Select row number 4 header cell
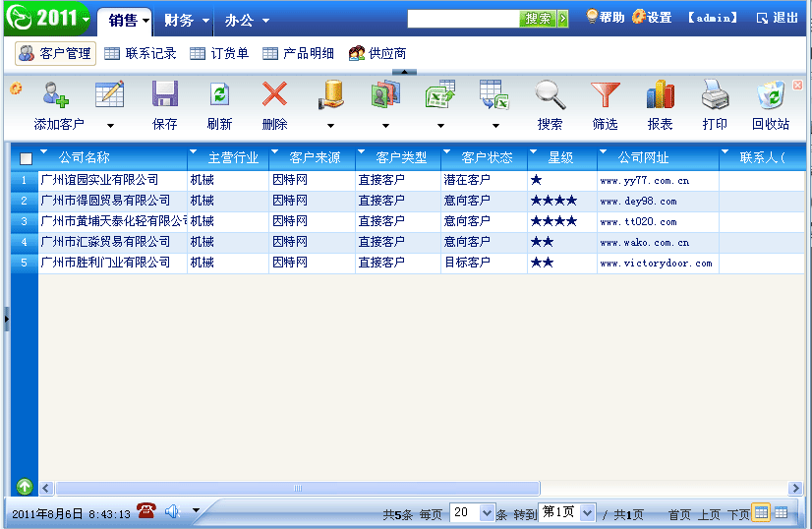The width and height of the screenshot is (812, 529). pyautogui.click(x=24, y=242)
